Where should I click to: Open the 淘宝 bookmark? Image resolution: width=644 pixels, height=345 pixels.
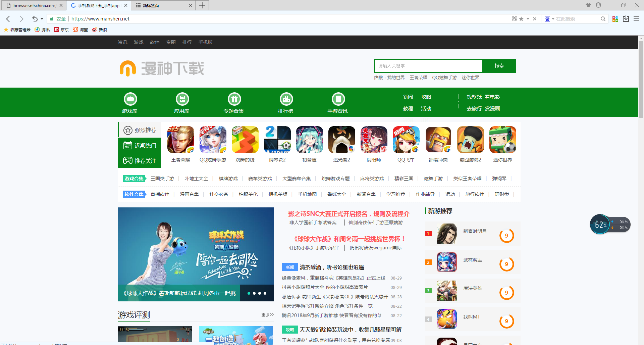click(80, 30)
